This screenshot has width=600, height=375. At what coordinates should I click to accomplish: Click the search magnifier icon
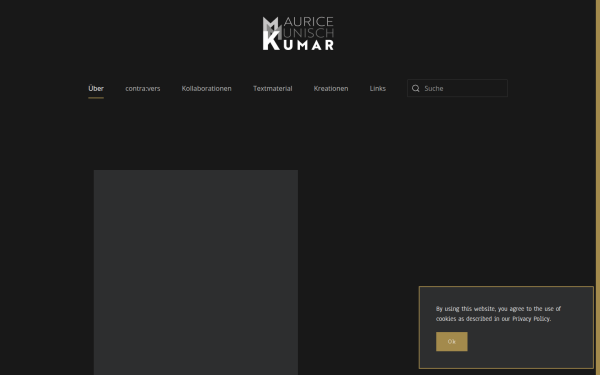[x=416, y=88]
